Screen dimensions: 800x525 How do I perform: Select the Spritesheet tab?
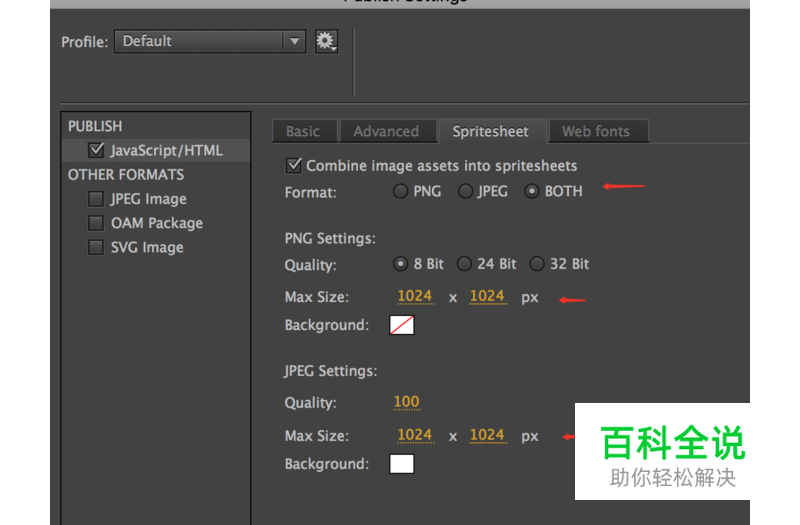point(491,131)
